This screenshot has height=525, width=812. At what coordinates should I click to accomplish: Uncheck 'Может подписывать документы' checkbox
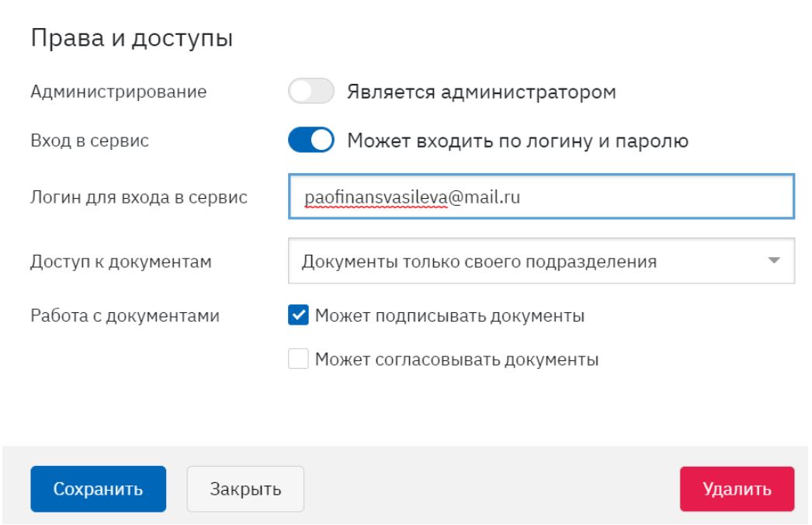coord(298,315)
